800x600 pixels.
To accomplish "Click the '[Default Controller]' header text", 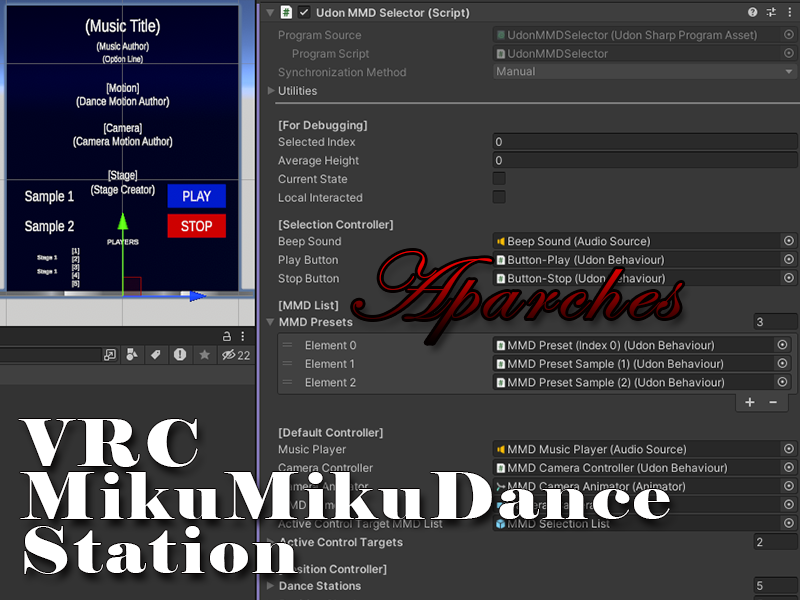I will click(x=330, y=432).
